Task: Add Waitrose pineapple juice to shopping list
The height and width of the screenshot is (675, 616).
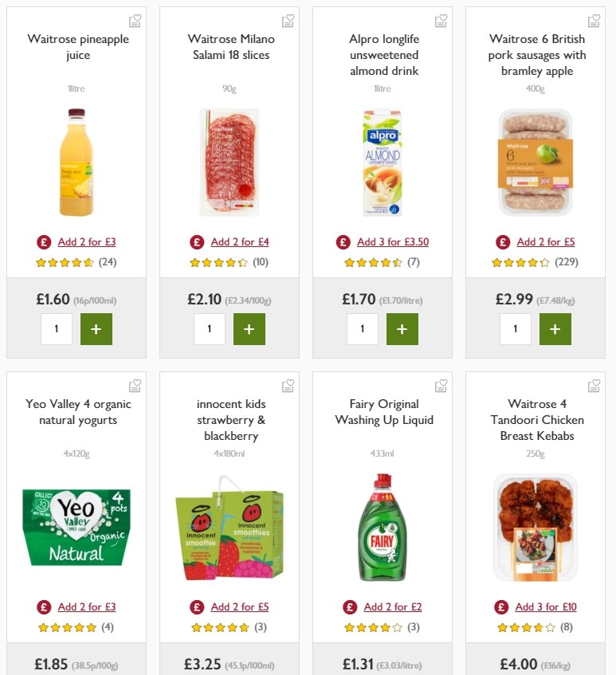Action: point(135,20)
